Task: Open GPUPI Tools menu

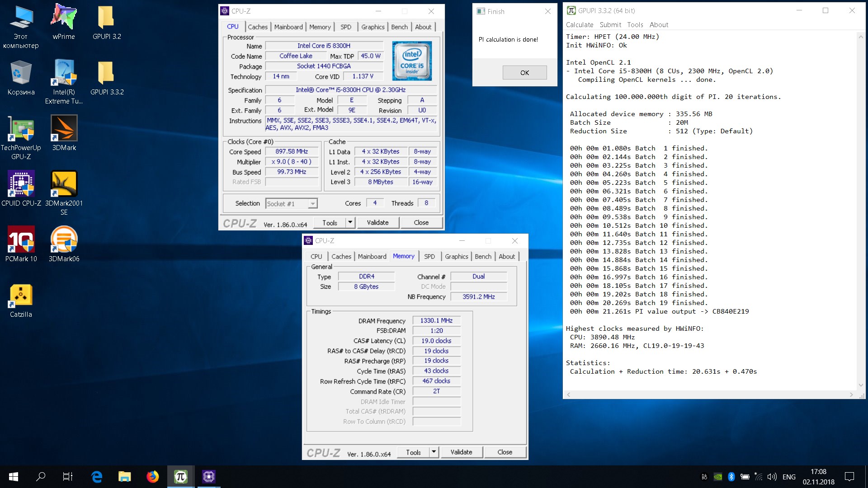Action: click(635, 25)
